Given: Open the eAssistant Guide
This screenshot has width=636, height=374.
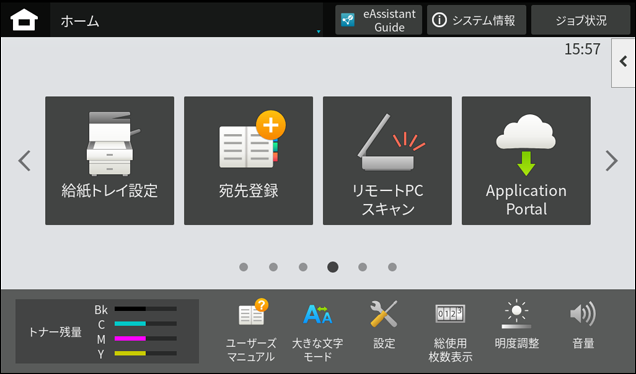Looking at the screenshot, I should tap(378, 20).
